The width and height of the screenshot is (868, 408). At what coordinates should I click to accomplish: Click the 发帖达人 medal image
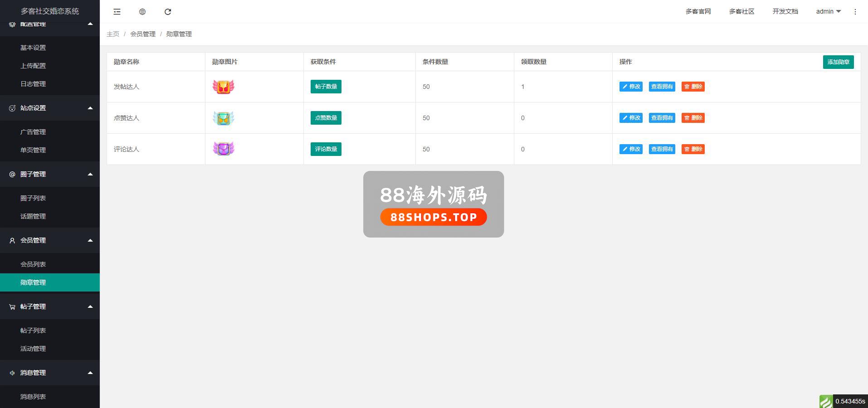click(223, 87)
